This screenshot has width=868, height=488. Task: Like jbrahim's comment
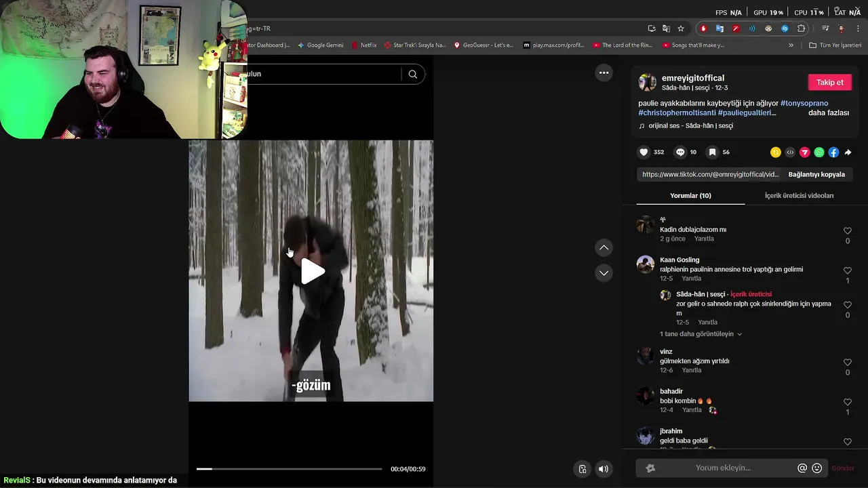click(847, 442)
